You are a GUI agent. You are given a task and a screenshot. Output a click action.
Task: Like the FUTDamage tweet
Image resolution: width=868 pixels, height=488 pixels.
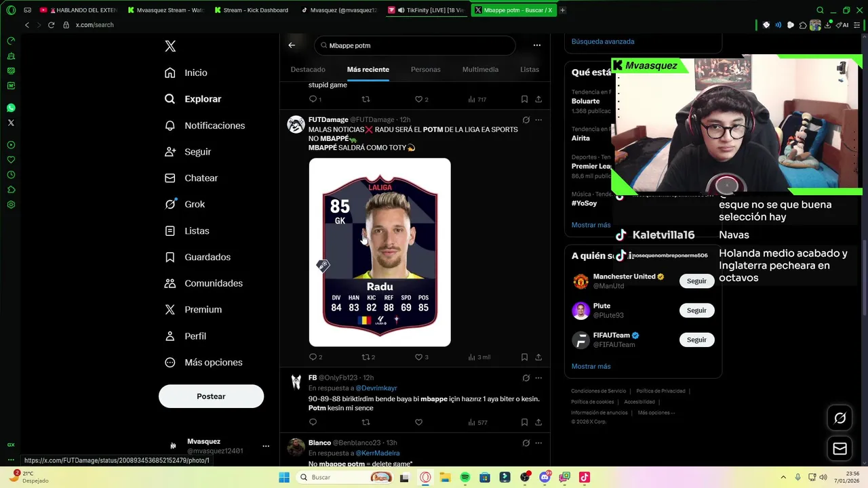click(x=421, y=357)
